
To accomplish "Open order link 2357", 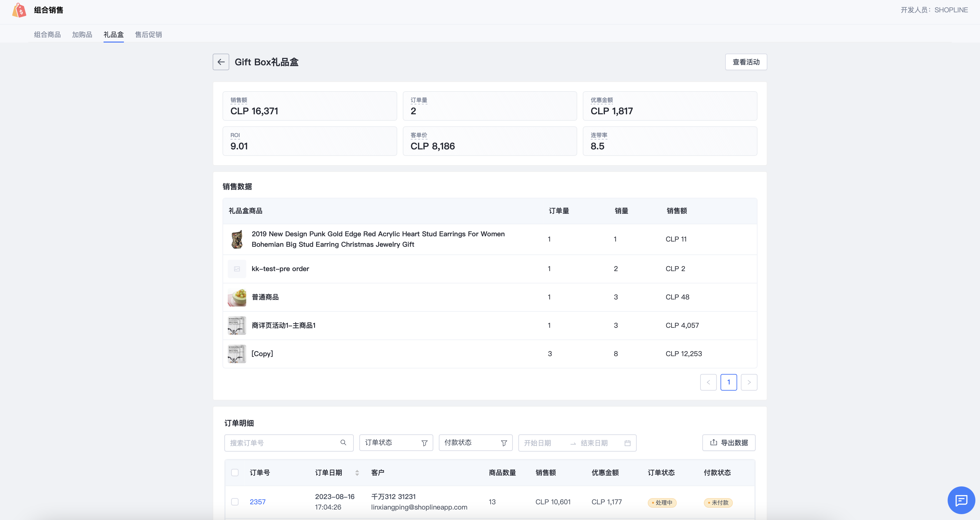I will (258, 502).
